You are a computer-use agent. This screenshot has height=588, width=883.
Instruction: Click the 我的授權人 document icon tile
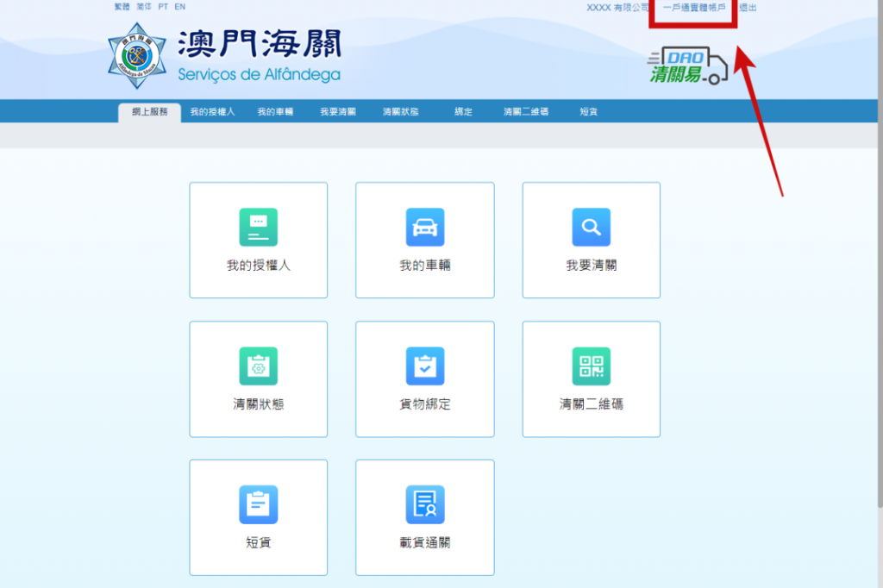(258, 228)
